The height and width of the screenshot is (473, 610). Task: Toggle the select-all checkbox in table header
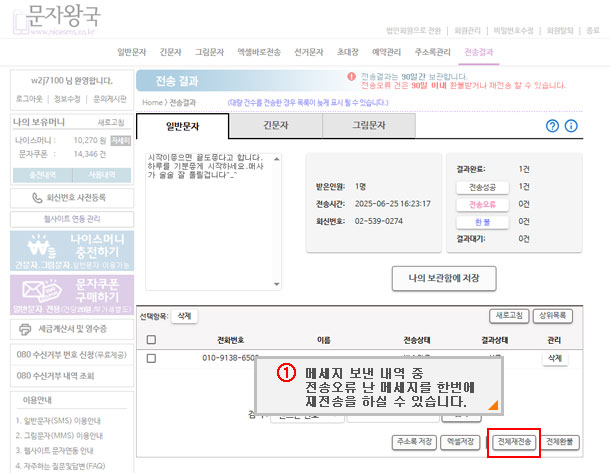(x=151, y=340)
